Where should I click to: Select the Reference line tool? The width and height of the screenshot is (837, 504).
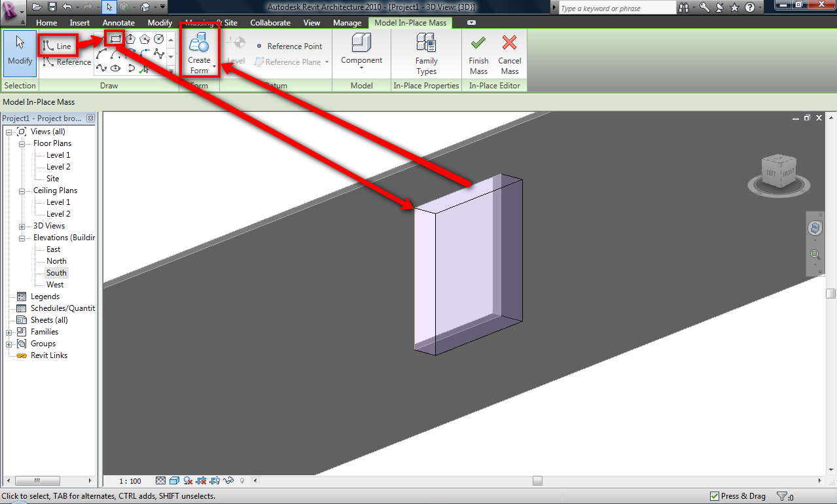click(x=67, y=62)
